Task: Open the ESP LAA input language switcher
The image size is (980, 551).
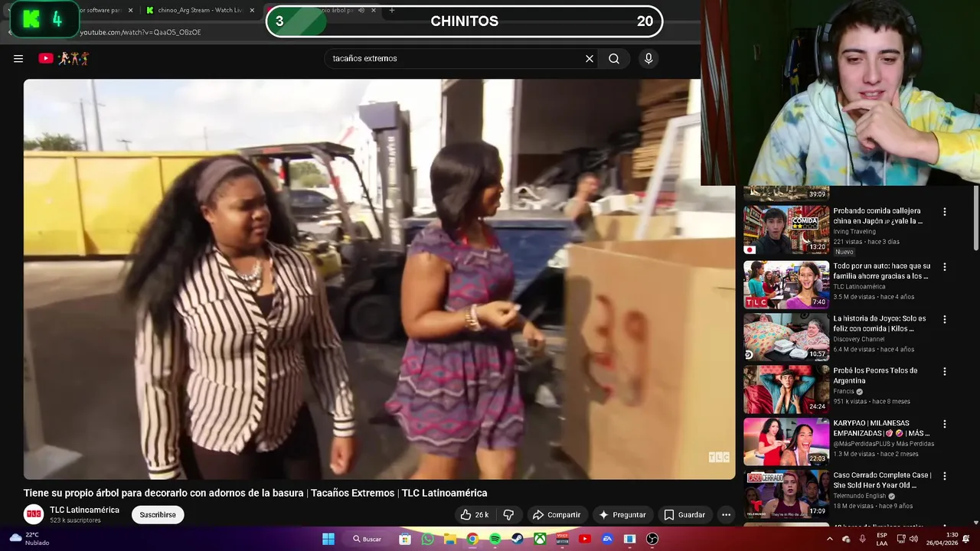Action: pyautogui.click(x=881, y=539)
